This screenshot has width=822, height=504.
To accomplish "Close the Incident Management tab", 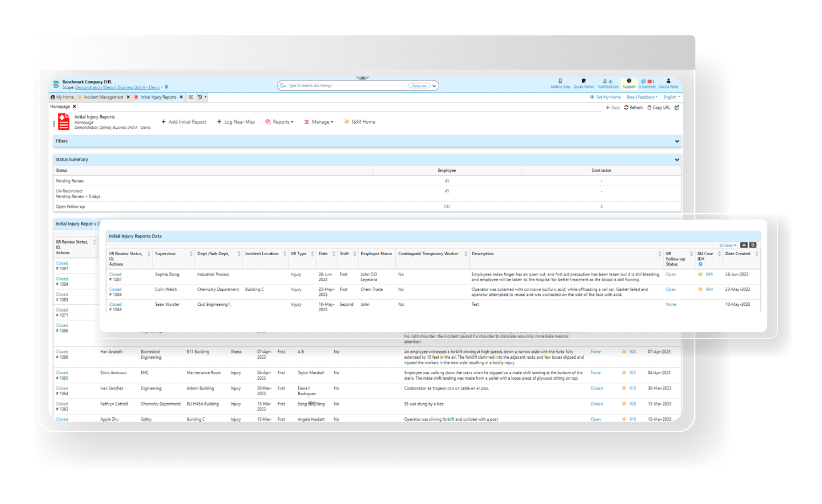I will click(128, 97).
